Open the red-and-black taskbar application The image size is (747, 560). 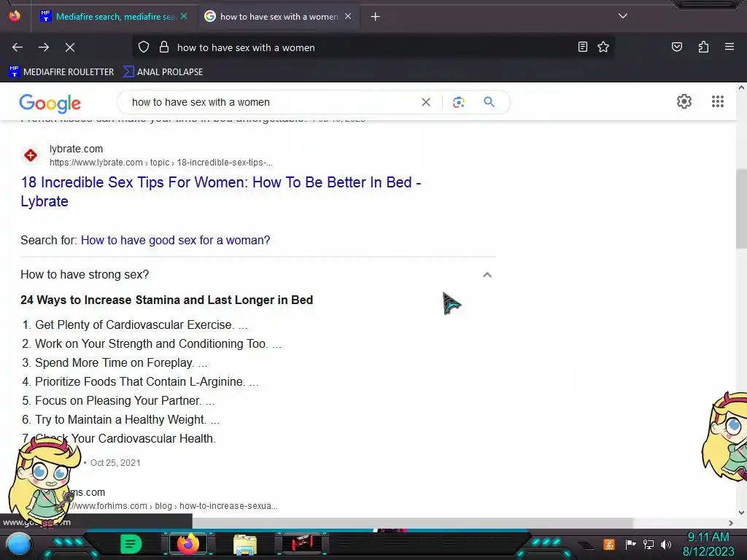click(302, 544)
